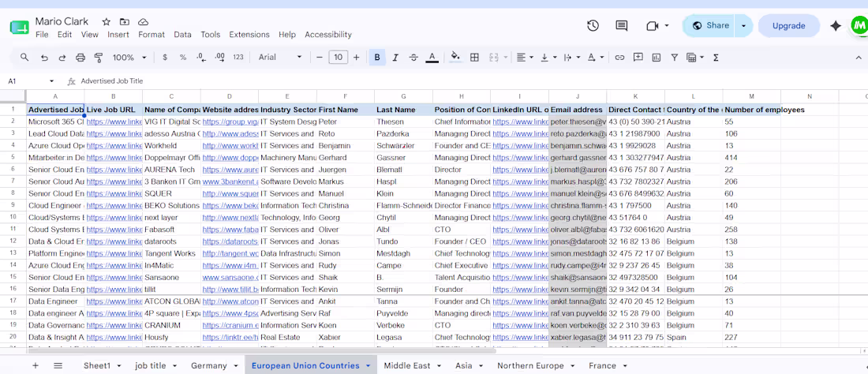Screen dimensions: 868x374
Task: Open the File menu
Action: 42,34
